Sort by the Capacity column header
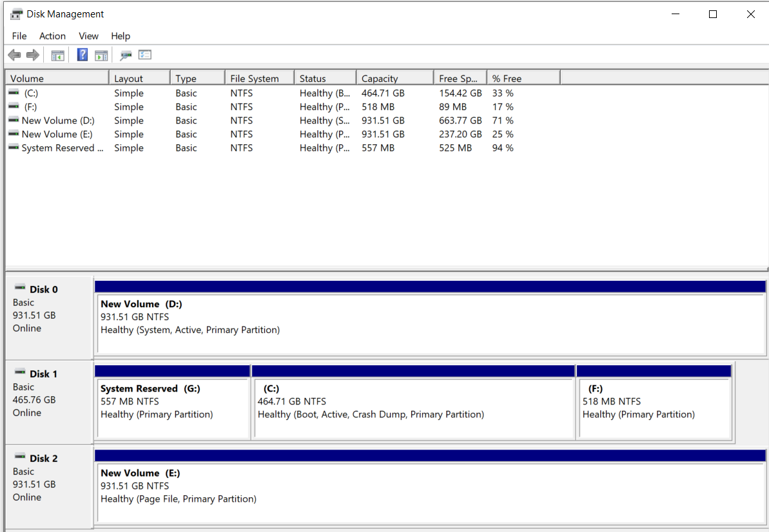Viewport: 769px width, 532px height. [x=395, y=79]
